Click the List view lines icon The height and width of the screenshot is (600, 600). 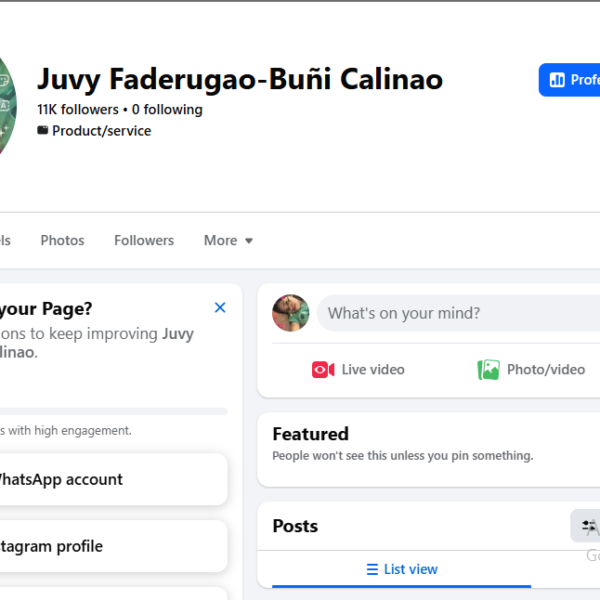coord(372,569)
